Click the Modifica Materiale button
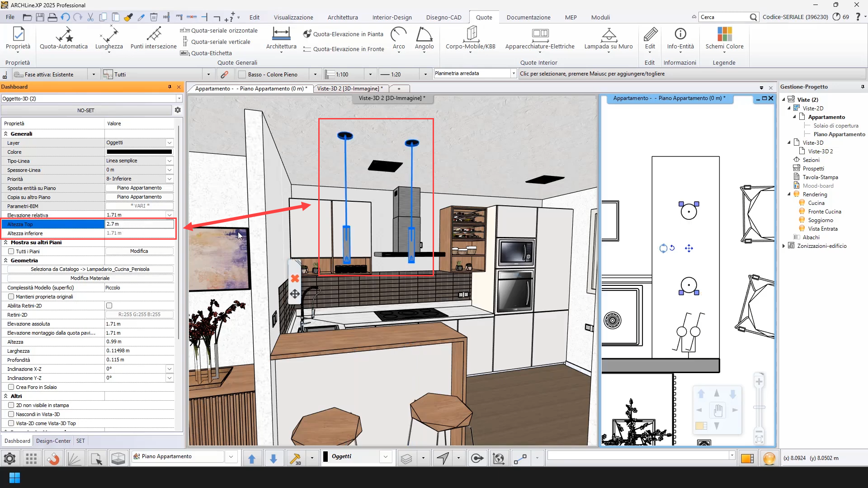Viewport: 868px width, 488px height. point(90,278)
